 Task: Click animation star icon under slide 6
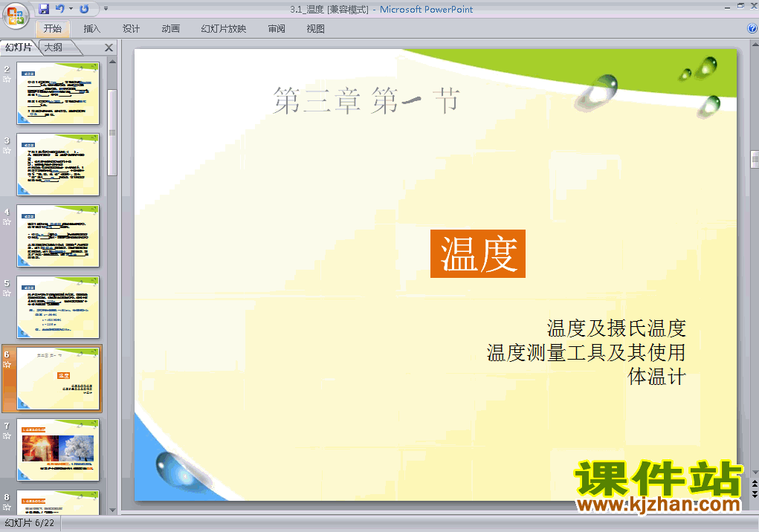[x=7, y=365]
